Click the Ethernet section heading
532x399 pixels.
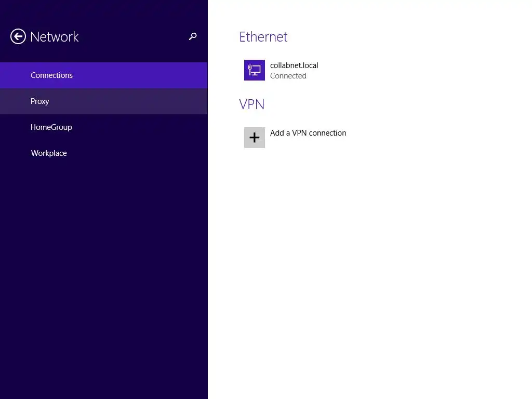[263, 37]
